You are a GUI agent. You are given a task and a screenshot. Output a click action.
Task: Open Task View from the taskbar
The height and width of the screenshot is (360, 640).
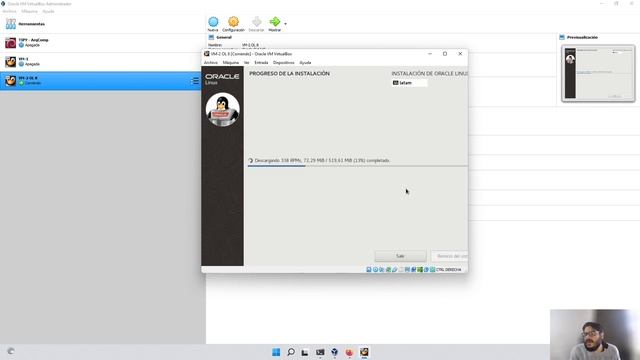(305, 352)
